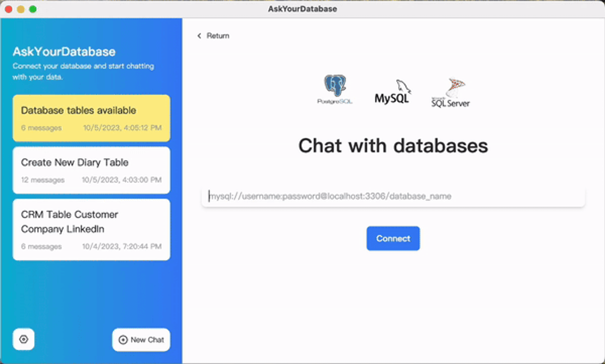Click the Return link text
605x364 pixels.
tap(218, 36)
